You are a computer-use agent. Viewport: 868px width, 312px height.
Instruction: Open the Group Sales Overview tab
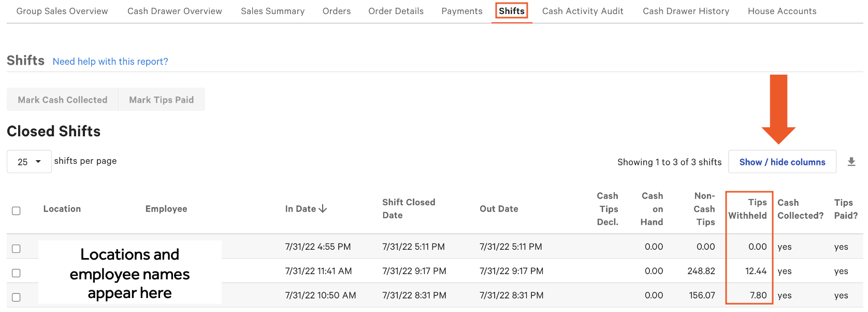point(62,11)
